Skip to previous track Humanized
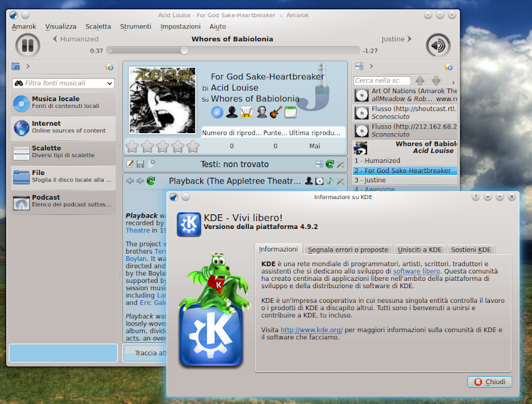 (76, 39)
